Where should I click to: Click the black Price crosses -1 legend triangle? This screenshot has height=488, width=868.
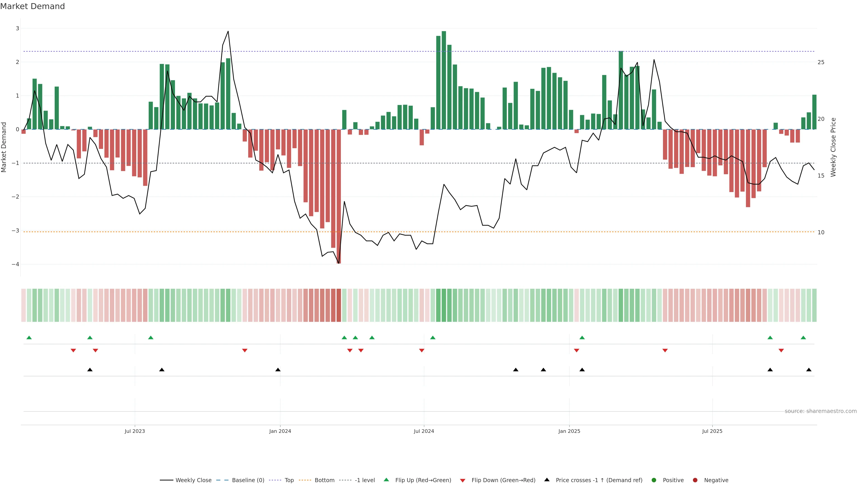[547, 480]
